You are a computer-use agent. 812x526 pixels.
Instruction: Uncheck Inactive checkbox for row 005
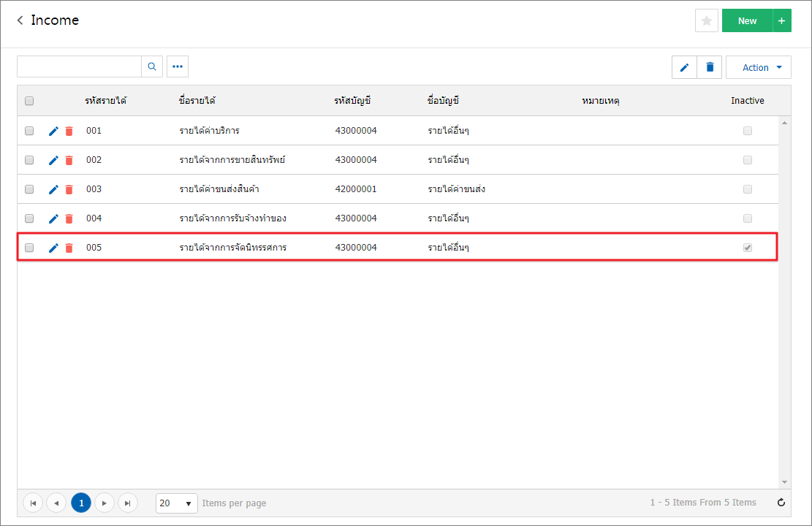747,248
